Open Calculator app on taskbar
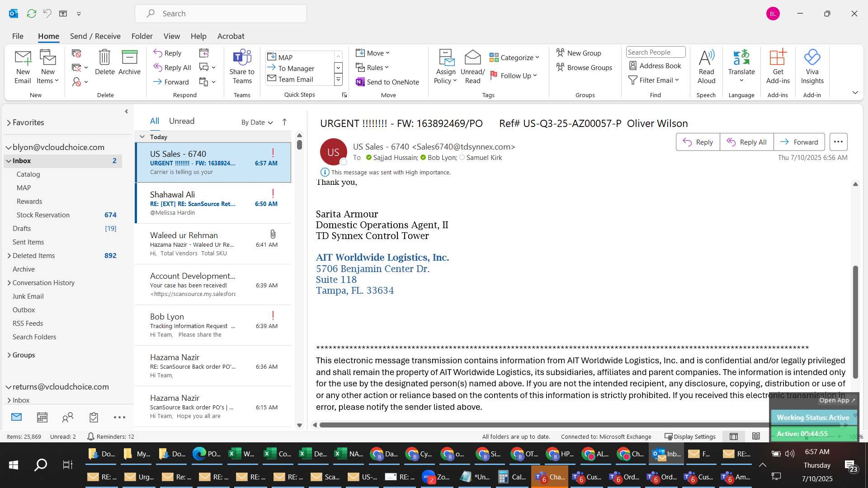This screenshot has height=488, width=868. [513, 477]
